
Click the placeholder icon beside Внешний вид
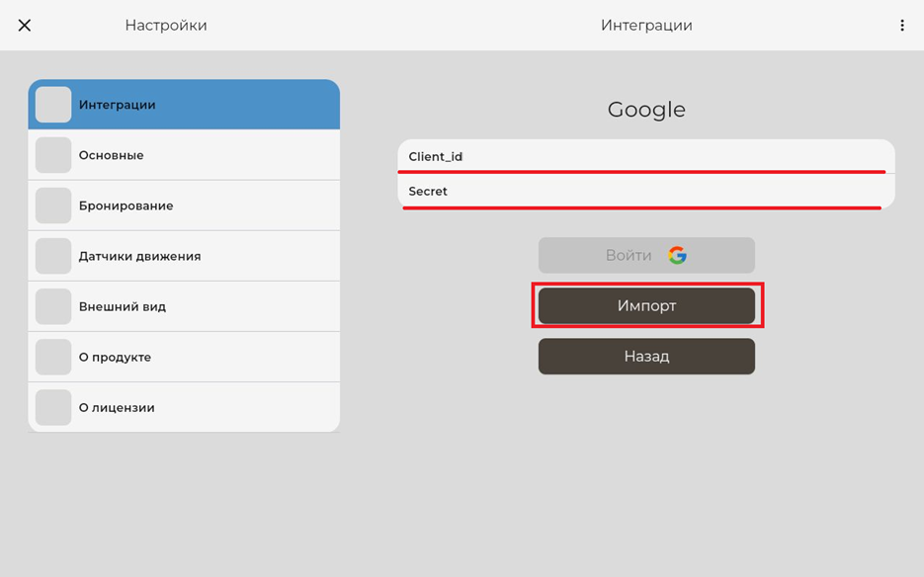tap(53, 306)
